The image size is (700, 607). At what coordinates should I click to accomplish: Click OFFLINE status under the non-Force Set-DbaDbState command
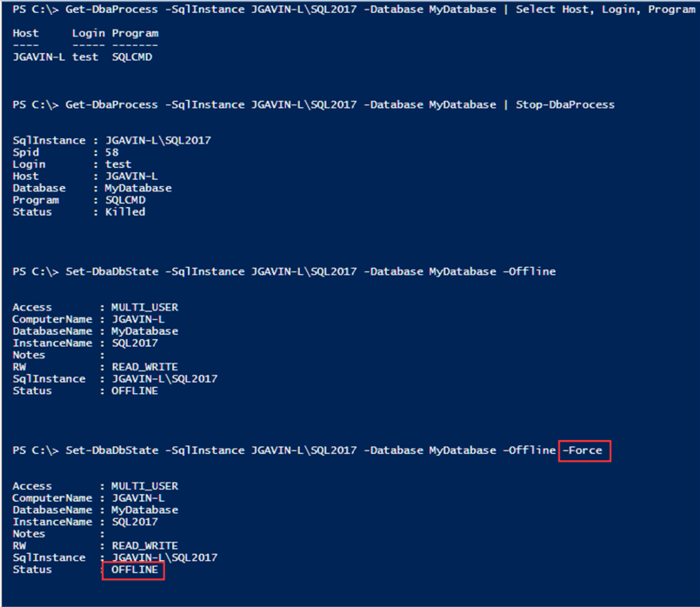135,391
